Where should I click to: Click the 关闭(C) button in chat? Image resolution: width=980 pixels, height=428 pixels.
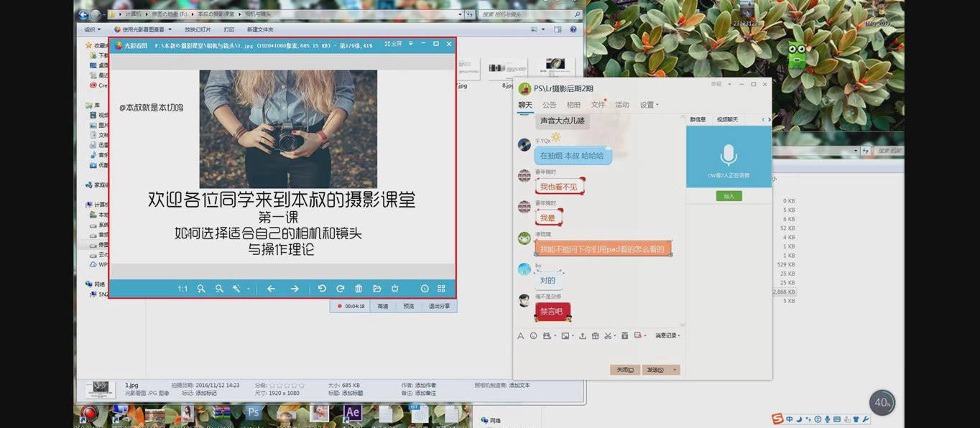[624, 370]
